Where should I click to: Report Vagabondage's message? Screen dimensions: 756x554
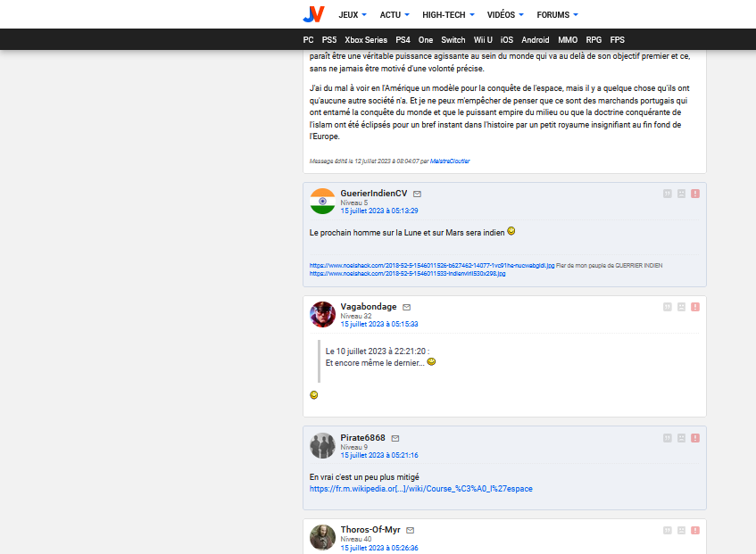695,307
